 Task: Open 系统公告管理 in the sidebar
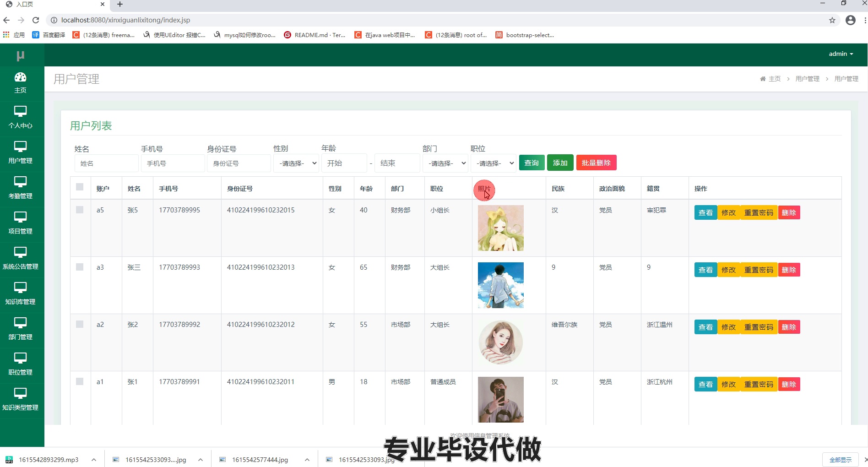point(20,259)
